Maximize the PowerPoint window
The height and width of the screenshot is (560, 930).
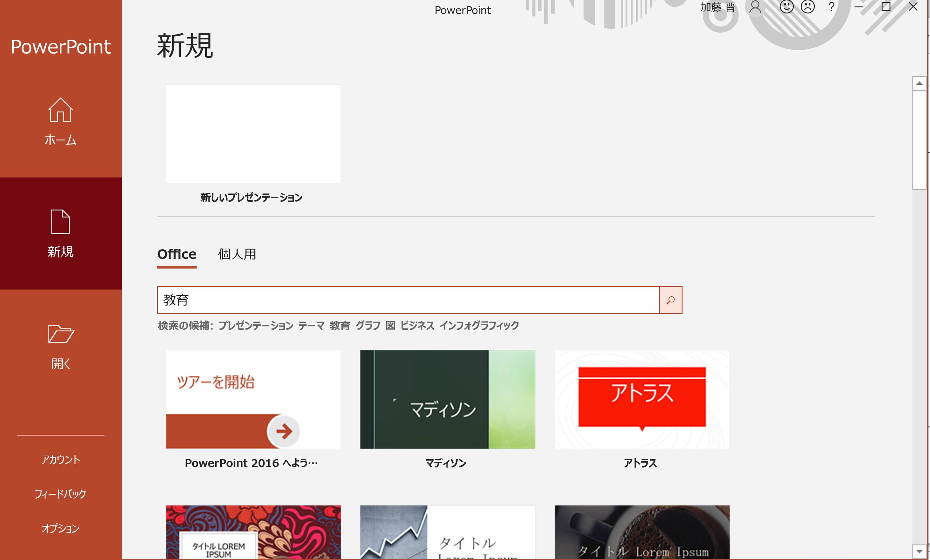click(886, 7)
